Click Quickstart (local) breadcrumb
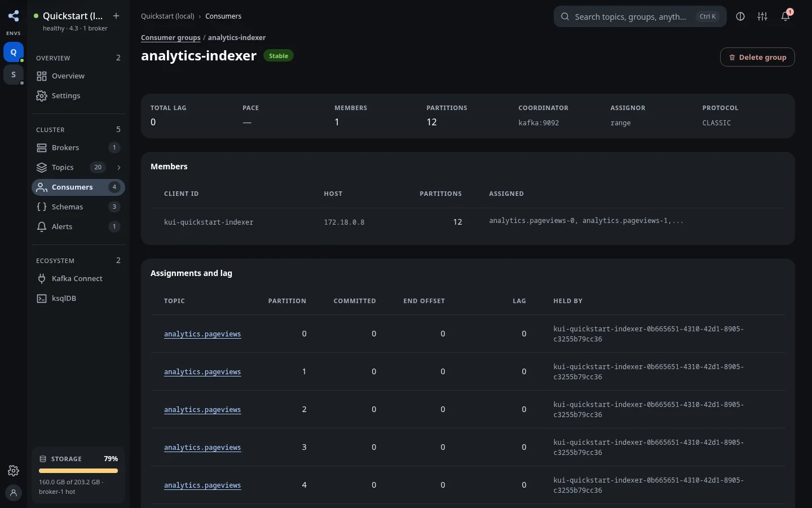Screen dimensions: 812x508 (x=167, y=16)
